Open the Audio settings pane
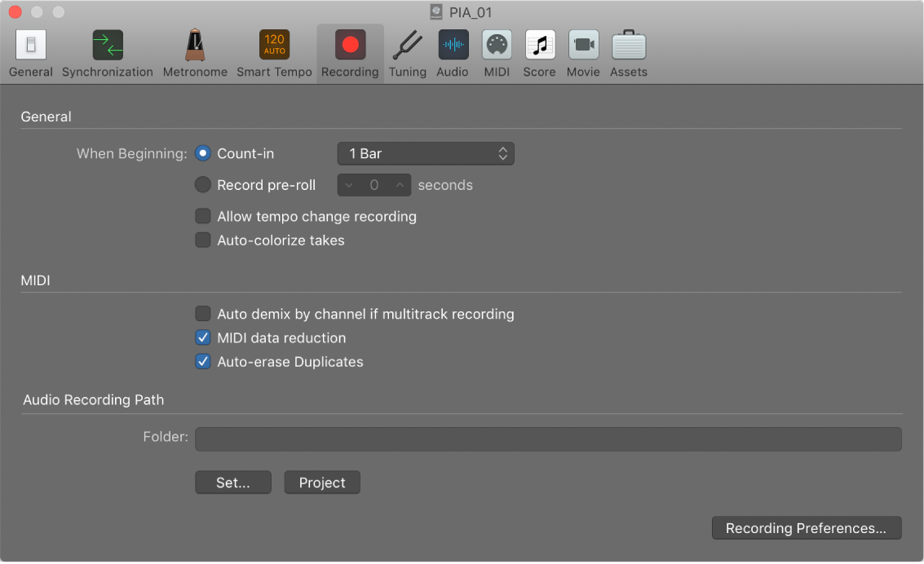The image size is (924, 564). point(452,49)
